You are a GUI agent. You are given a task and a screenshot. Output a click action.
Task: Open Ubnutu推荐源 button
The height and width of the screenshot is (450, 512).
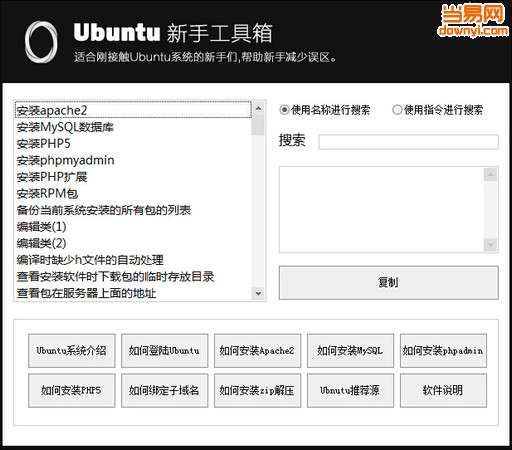[350, 390]
